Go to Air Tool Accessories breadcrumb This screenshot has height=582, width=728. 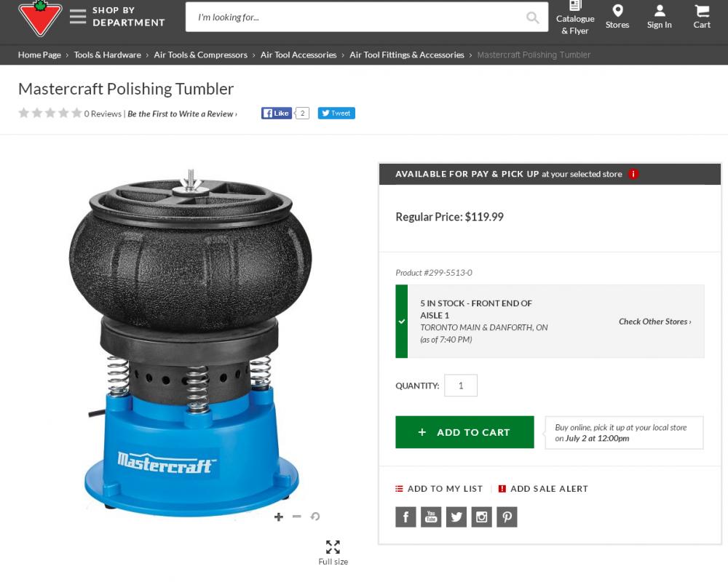coord(298,55)
